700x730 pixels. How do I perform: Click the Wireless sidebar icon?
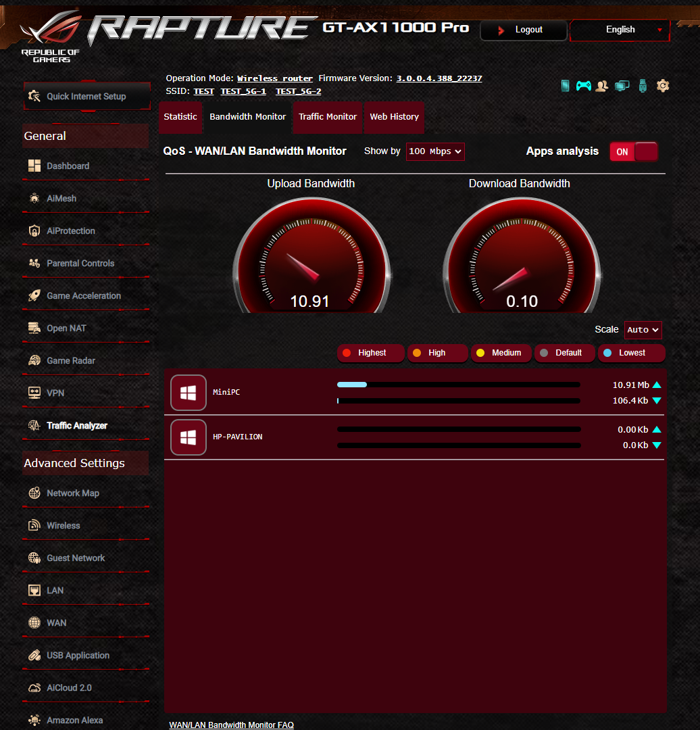[34, 526]
